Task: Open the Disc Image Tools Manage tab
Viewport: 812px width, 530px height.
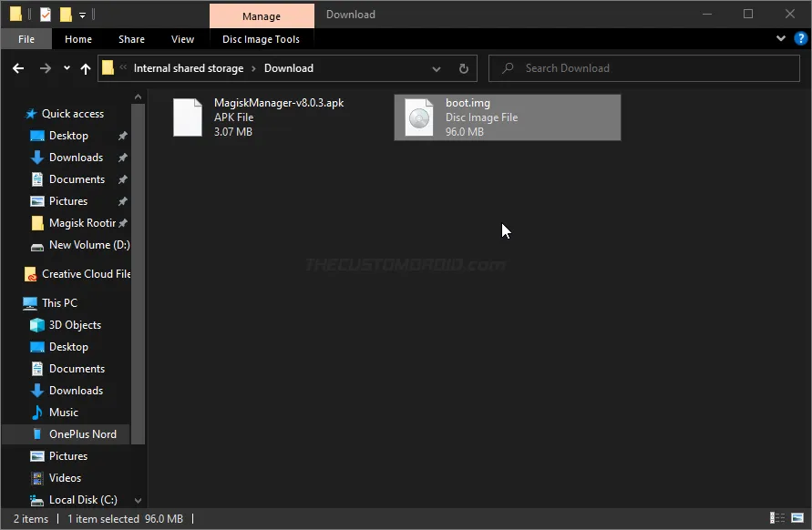Action: (x=262, y=15)
